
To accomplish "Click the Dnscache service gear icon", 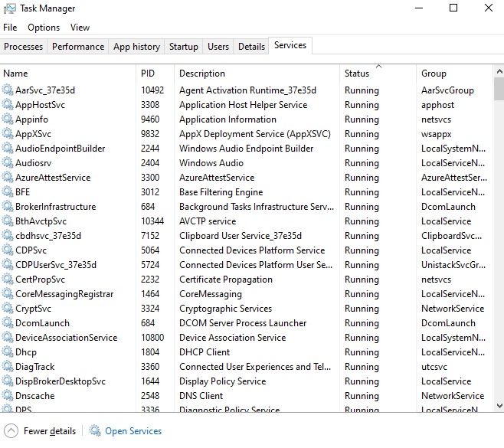I will coord(8,395).
